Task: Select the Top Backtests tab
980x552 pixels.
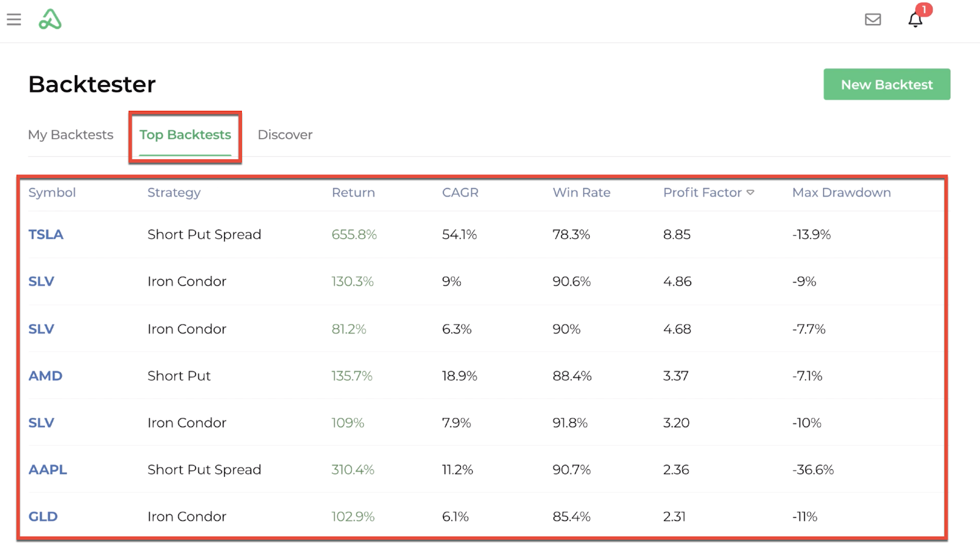Action: pyautogui.click(x=185, y=135)
